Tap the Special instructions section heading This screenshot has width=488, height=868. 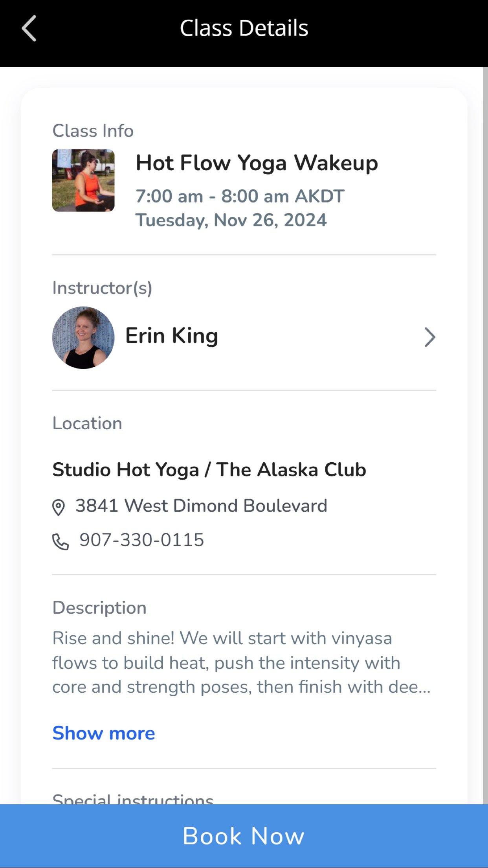coord(133,798)
